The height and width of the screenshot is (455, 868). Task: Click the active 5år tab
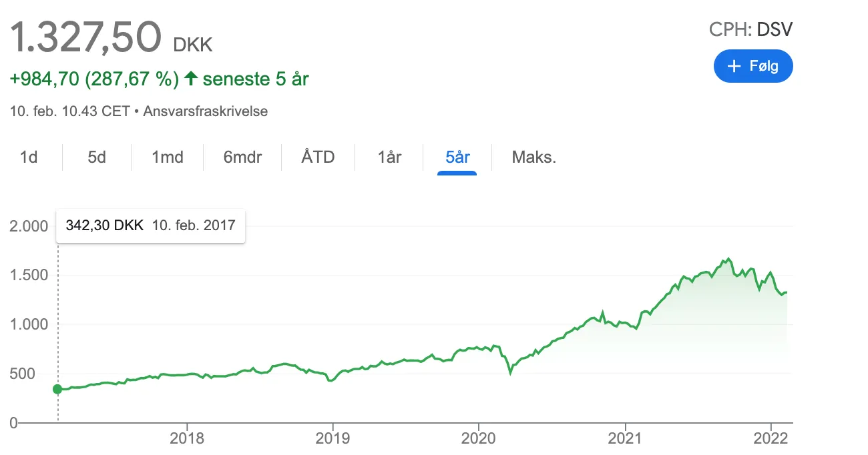(457, 157)
